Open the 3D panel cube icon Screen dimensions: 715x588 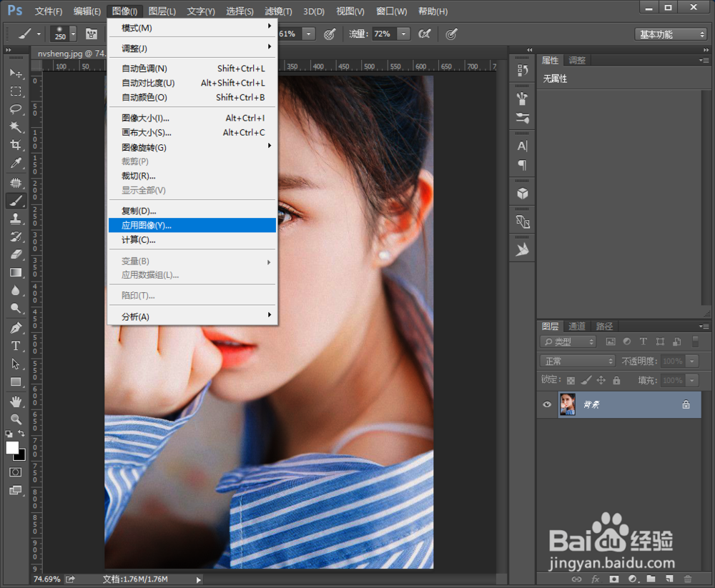(523, 194)
